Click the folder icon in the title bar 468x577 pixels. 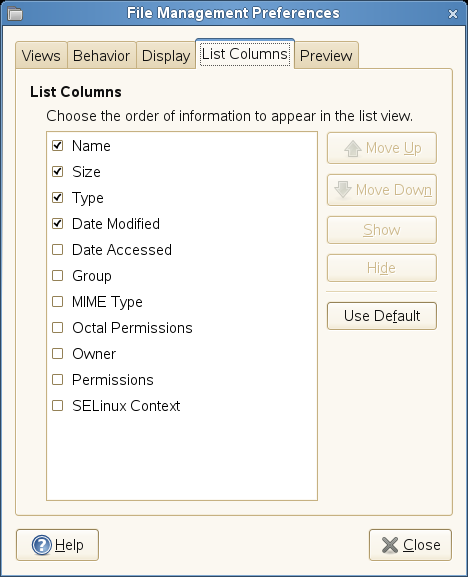[x=15, y=14]
